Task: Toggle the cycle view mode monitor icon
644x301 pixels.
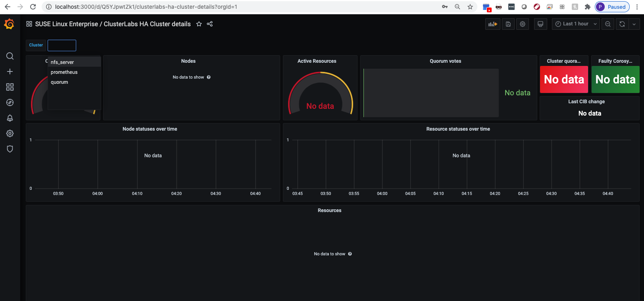Action: 540,24
